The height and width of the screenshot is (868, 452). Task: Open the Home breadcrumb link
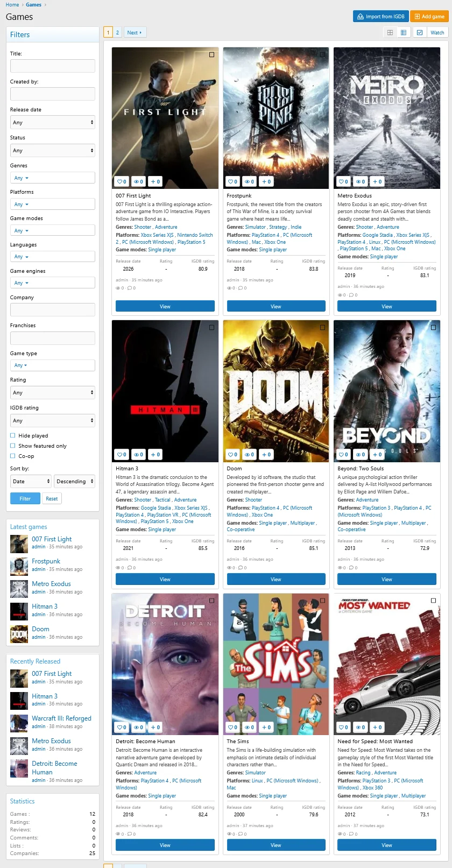click(12, 4)
